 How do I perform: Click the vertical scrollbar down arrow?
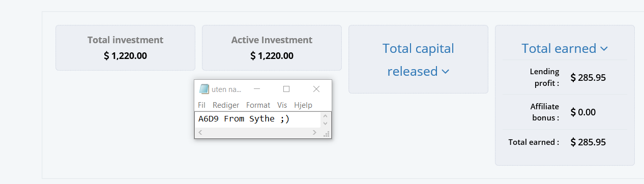point(326,124)
